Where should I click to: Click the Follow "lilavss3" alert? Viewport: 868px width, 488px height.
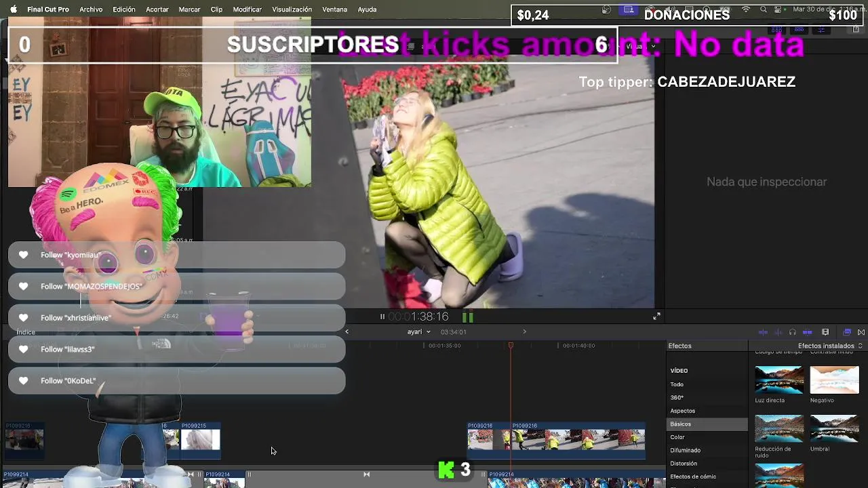click(176, 349)
